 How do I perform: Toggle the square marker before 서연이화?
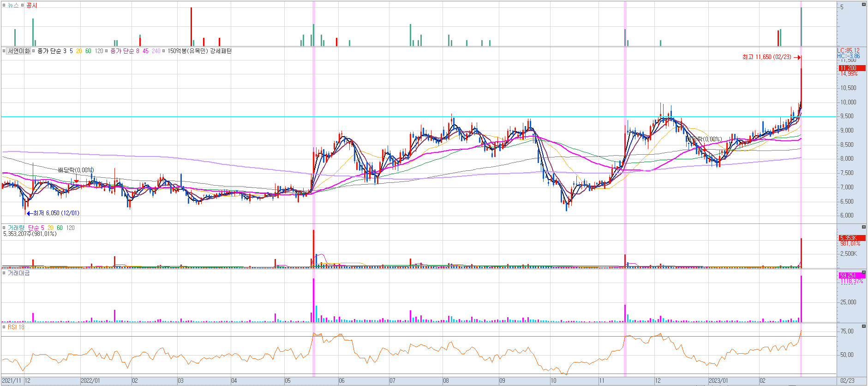point(4,51)
